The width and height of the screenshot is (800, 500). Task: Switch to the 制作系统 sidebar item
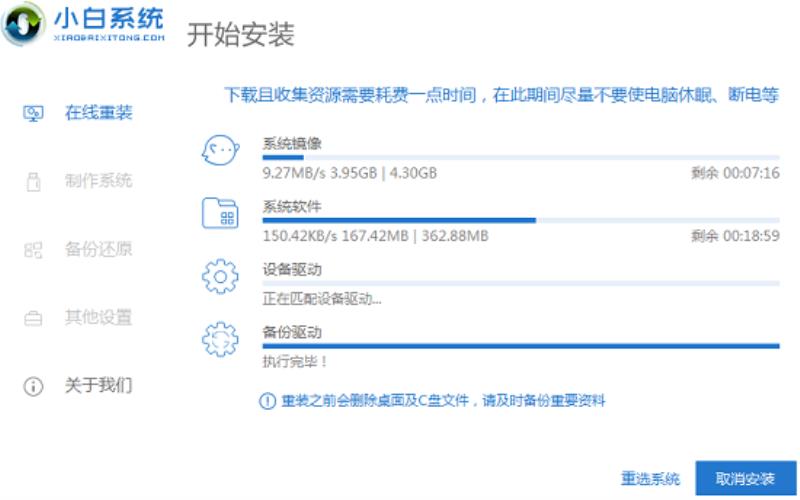click(x=98, y=181)
